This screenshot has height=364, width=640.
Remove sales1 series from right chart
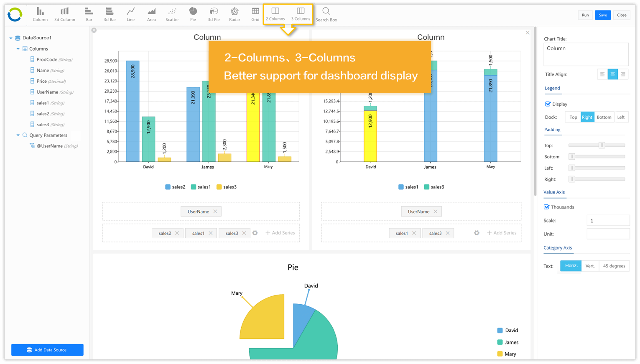[414, 233]
